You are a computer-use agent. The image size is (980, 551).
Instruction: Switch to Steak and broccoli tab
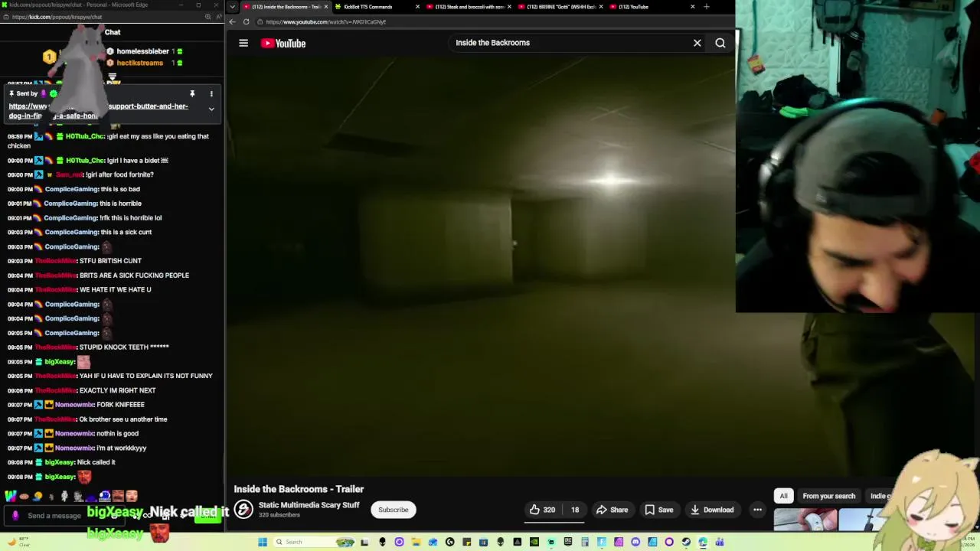point(467,7)
